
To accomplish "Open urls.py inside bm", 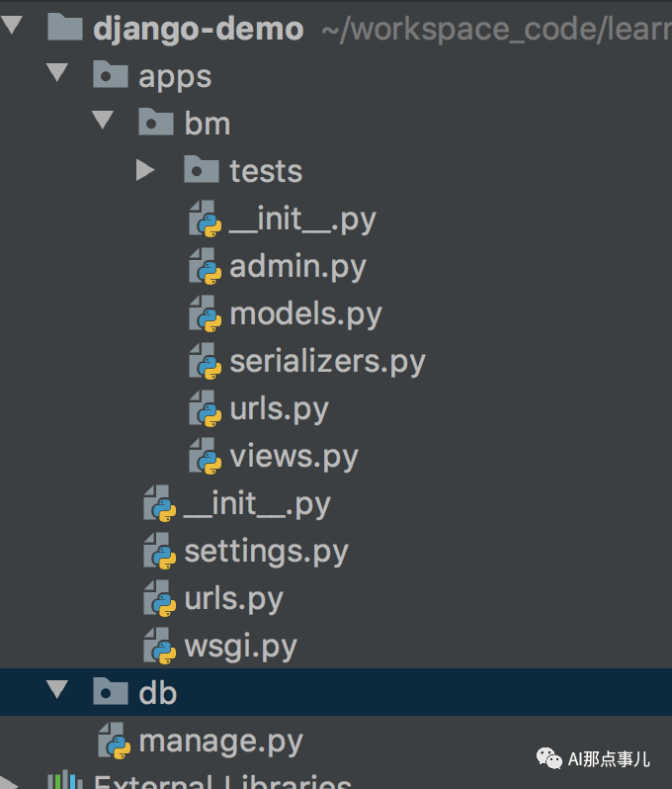I will [279, 409].
